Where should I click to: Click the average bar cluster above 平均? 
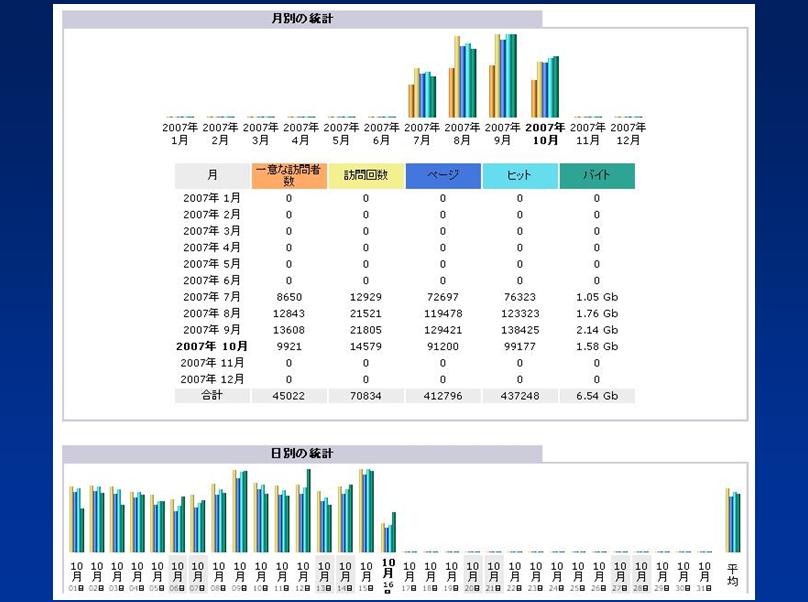(733, 520)
